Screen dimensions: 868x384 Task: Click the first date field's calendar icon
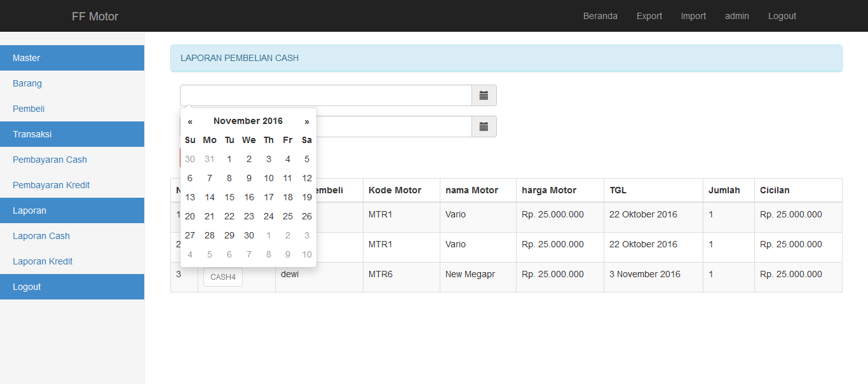[484, 95]
